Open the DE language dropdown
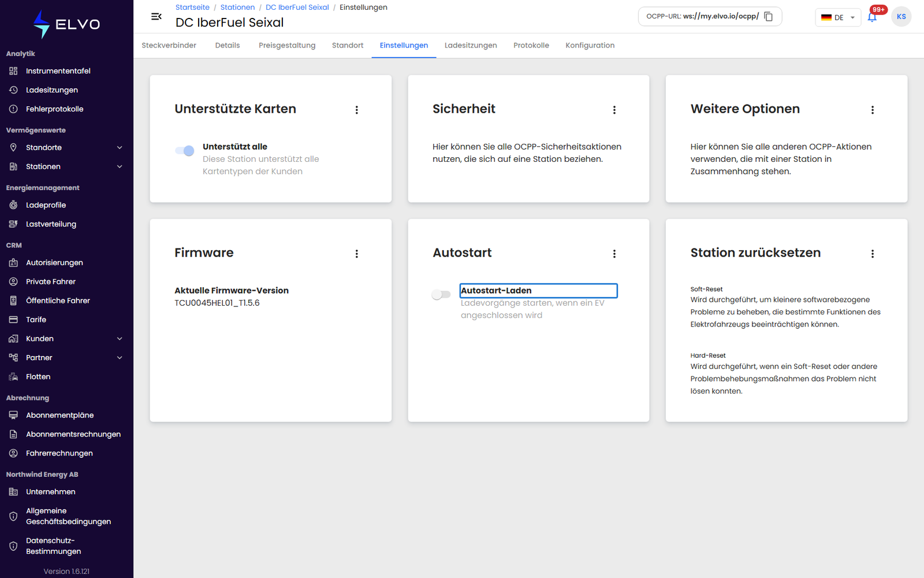This screenshot has height=578, width=924. [x=838, y=17]
